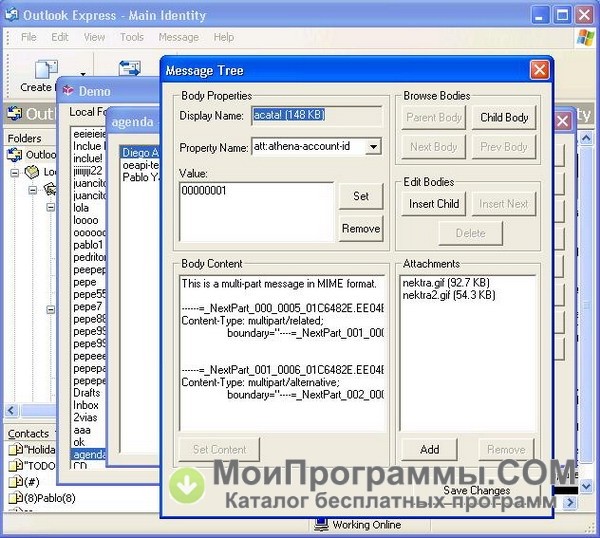600x538 pixels.
Task: Click the Insert Next button
Action: pyautogui.click(x=504, y=204)
